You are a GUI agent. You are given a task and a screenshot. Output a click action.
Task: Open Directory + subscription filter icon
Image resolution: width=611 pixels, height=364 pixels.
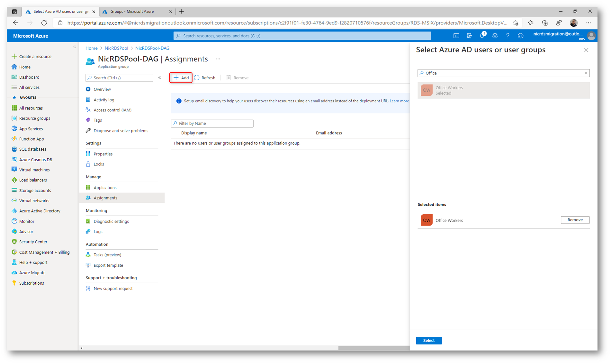pos(469,36)
